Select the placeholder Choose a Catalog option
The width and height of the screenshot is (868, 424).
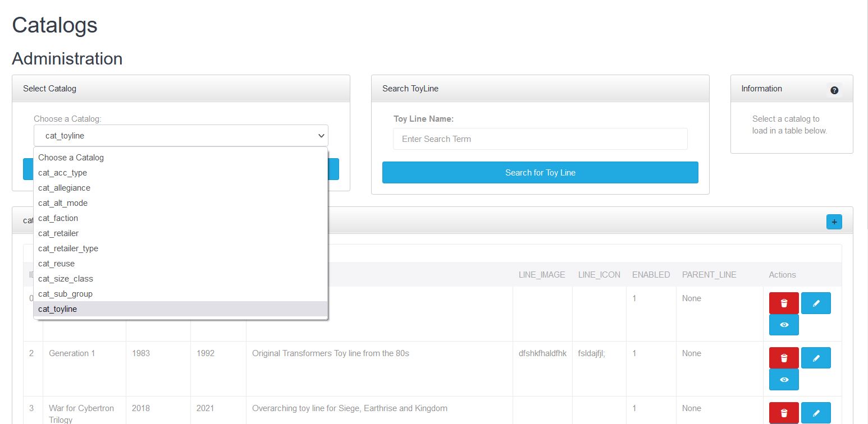(x=71, y=158)
